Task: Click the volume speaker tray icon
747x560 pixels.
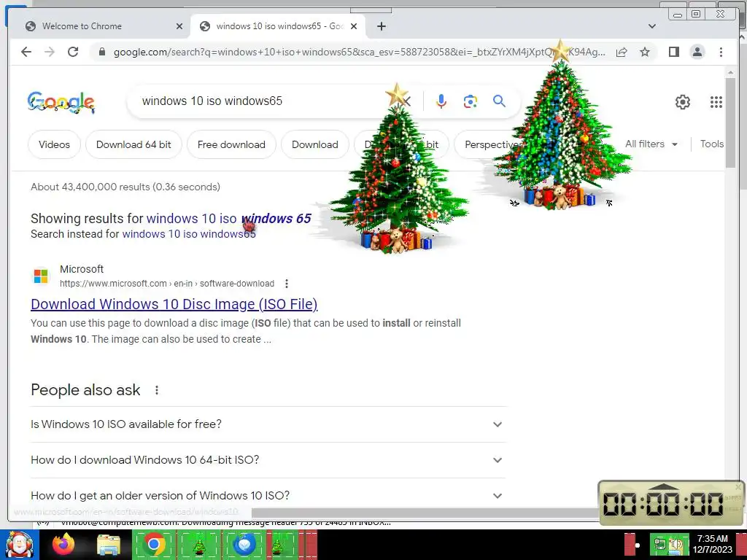Action: pyautogui.click(x=676, y=545)
